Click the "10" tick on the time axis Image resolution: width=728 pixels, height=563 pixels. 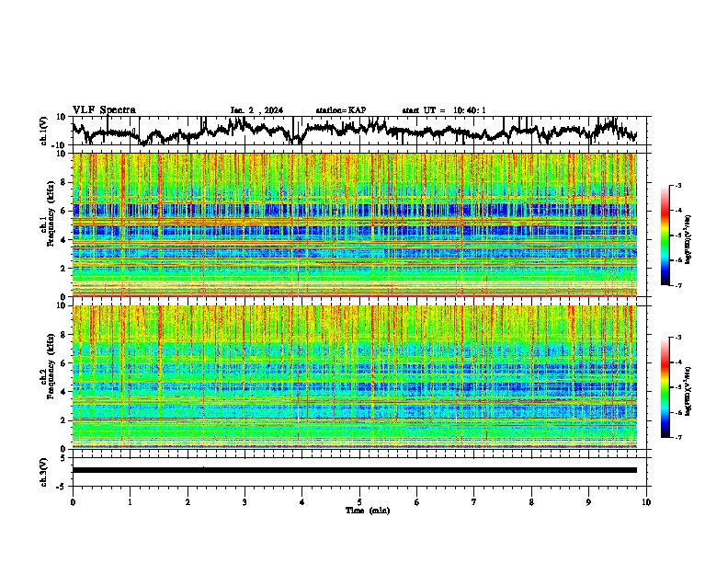click(x=646, y=502)
